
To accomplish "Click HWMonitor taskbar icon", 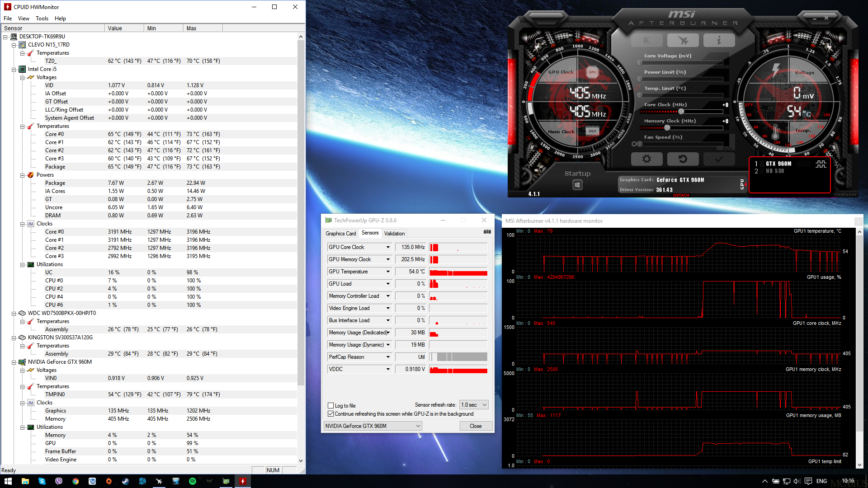I will click(x=243, y=481).
